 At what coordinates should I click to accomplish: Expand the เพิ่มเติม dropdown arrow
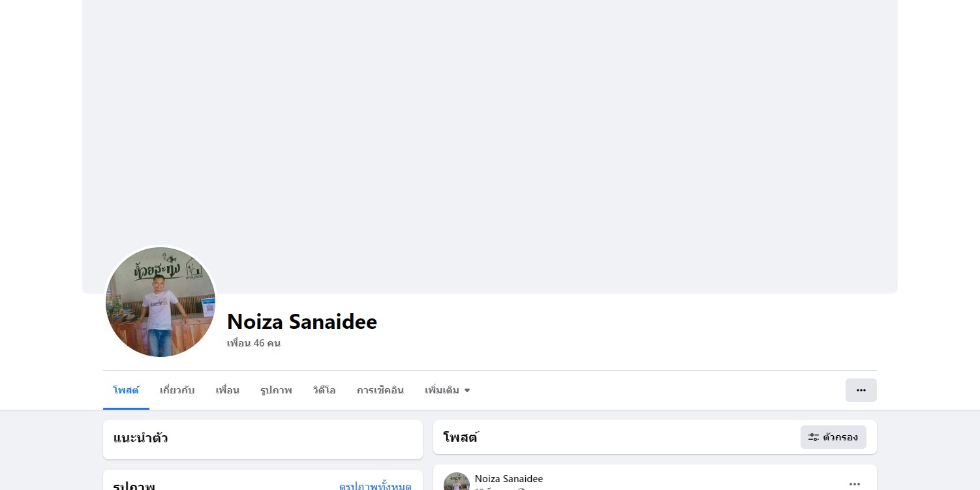(467, 391)
